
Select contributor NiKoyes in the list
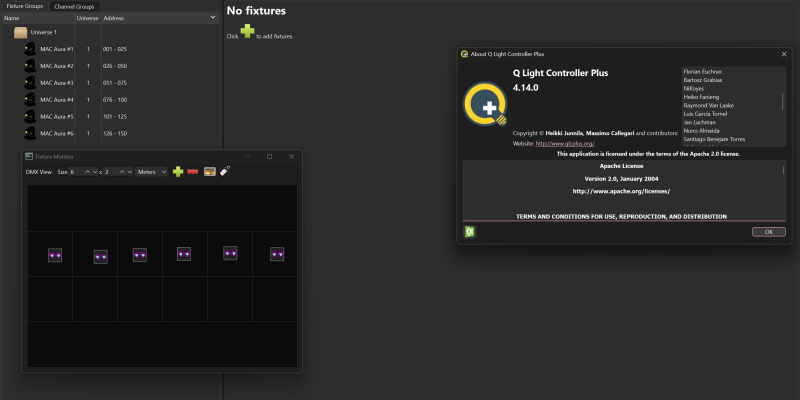(x=693, y=89)
